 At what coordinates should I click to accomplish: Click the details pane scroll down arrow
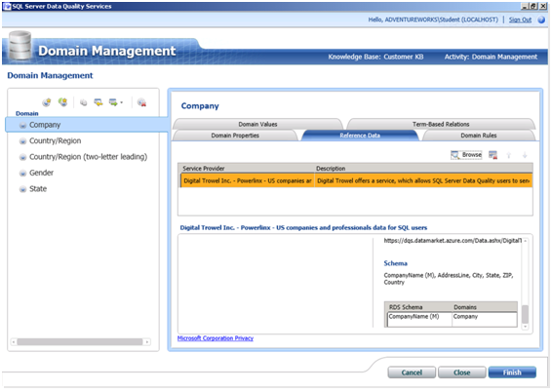click(525, 327)
